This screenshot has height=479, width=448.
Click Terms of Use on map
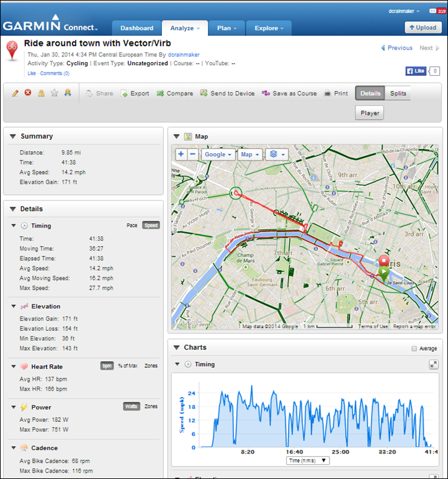point(373,326)
